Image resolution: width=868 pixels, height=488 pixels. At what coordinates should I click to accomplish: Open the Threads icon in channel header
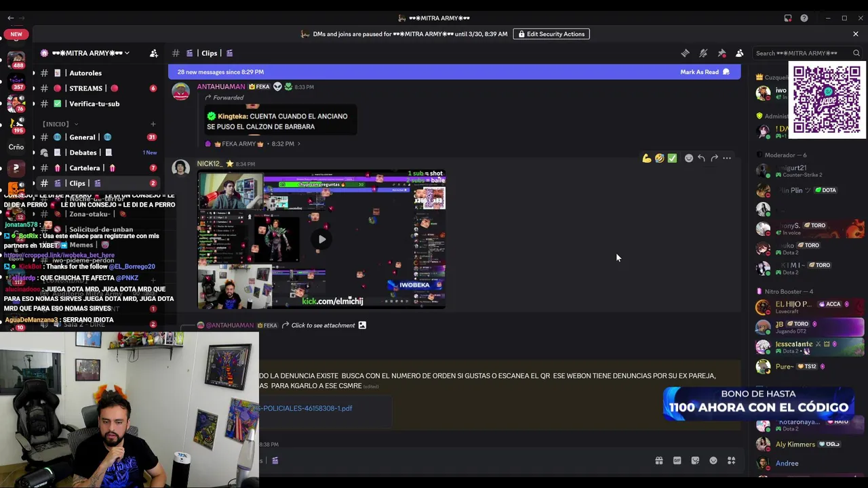686,53
